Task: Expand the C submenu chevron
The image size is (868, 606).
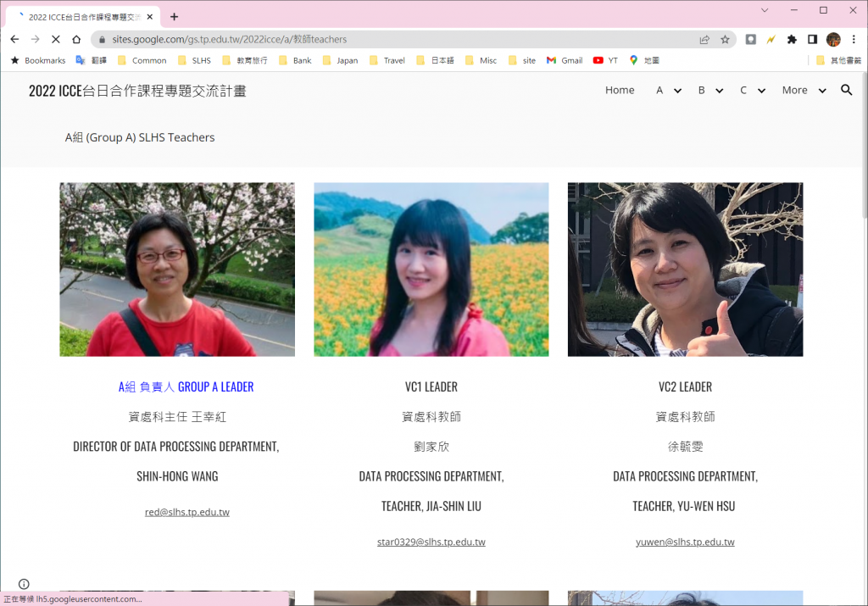Action: pyautogui.click(x=762, y=91)
